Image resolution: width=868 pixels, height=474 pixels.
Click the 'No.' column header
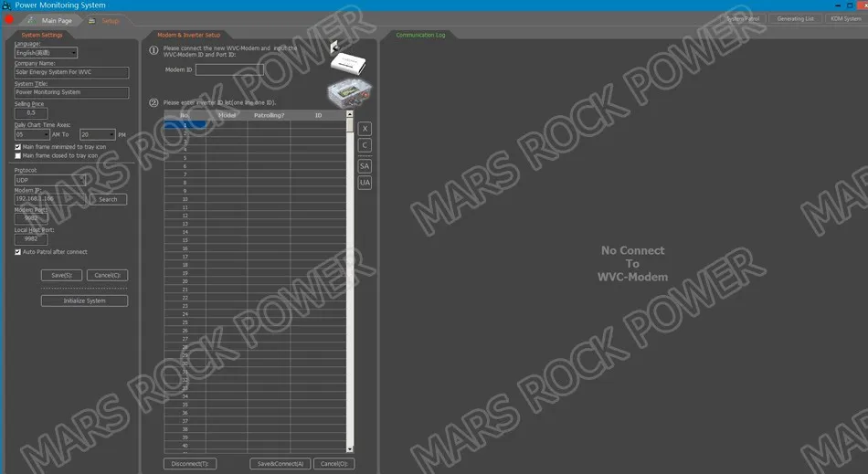185,116
